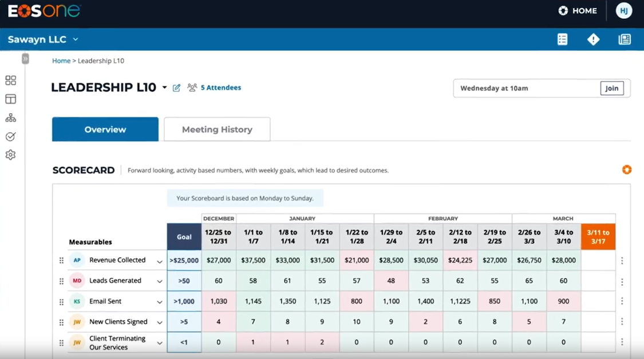Open Email Sent row kebab menu
Image resolution: width=644 pixels, height=359 pixels.
(622, 301)
